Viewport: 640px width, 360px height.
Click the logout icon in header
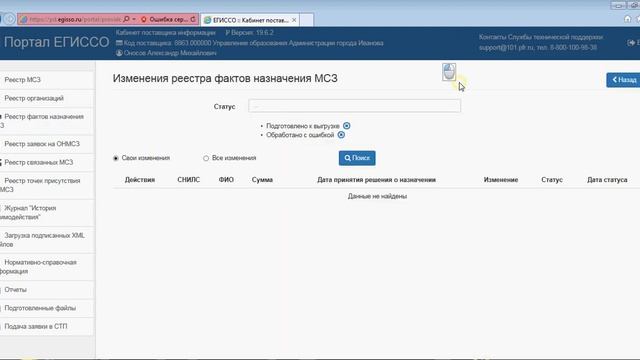631,42
